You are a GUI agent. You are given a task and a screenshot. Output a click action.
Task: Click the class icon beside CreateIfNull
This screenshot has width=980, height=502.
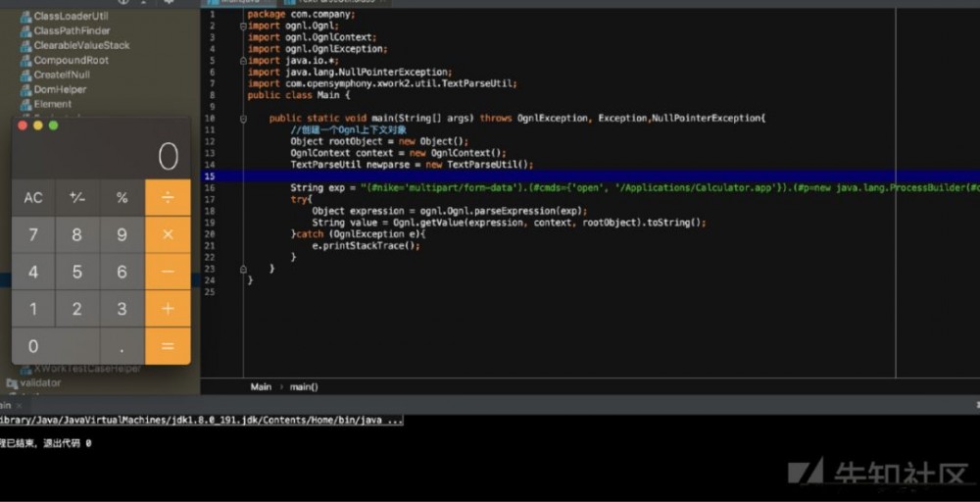pyautogui.click(x=25, y=75)
